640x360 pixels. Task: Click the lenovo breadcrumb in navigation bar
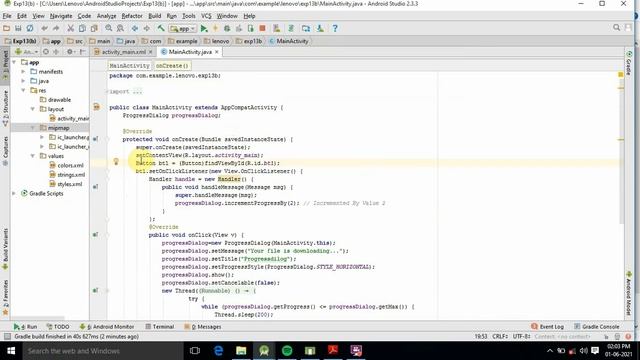pos(216,41)
